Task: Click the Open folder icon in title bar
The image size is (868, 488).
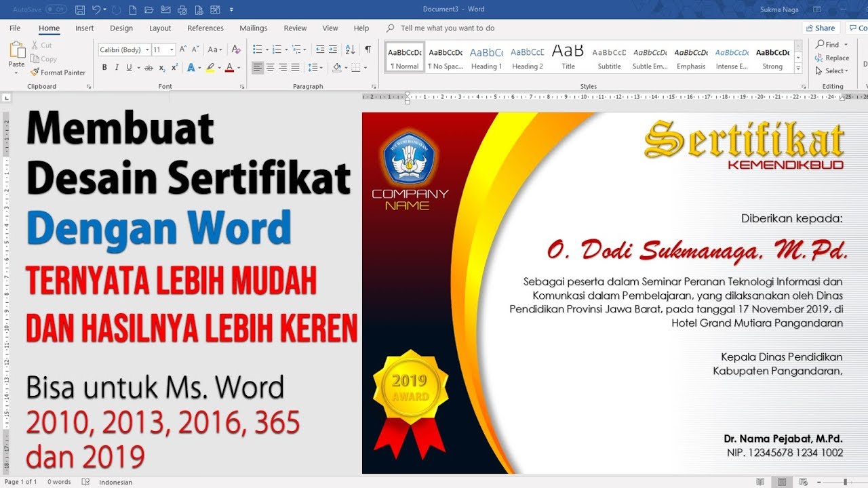Action: 150,10
